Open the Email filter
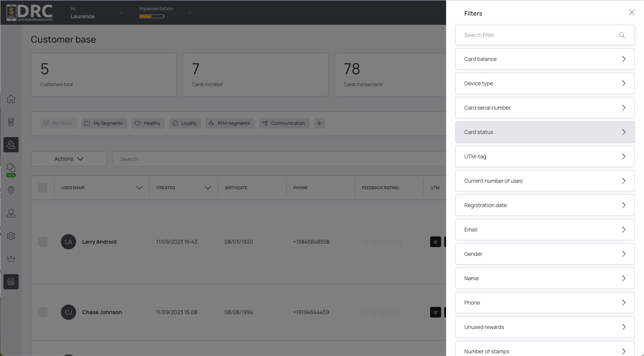 pyautogui.click(x=545, y=230)
